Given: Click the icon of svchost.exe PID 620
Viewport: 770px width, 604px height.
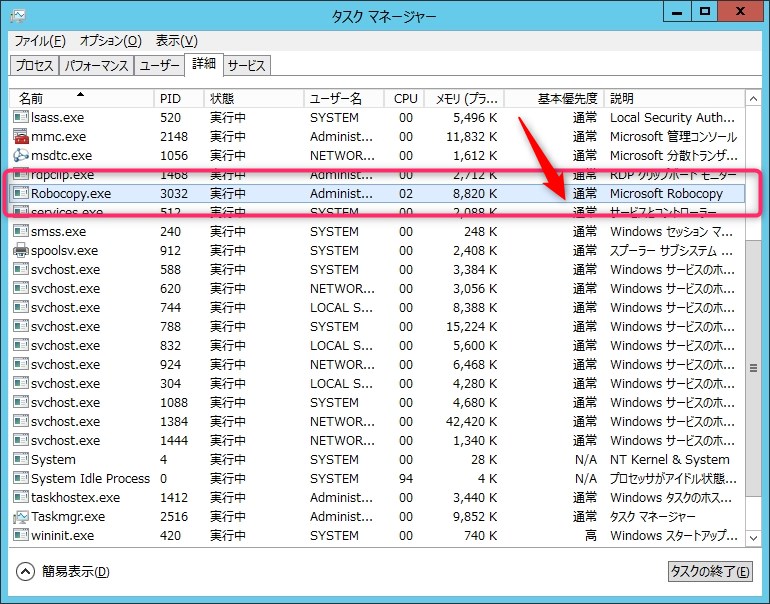Looking at the screenshot, I should (21, 288).
